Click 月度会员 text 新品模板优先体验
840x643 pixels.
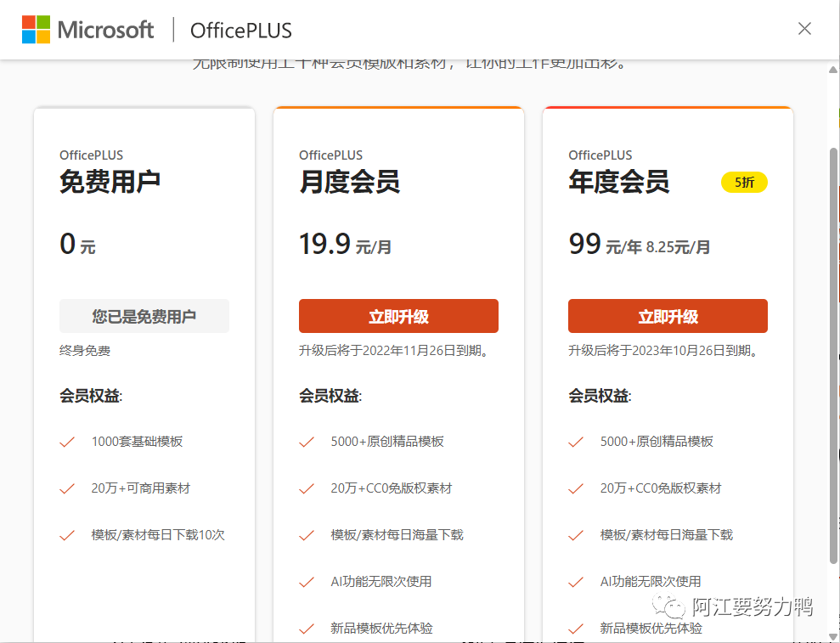(382, 628)
